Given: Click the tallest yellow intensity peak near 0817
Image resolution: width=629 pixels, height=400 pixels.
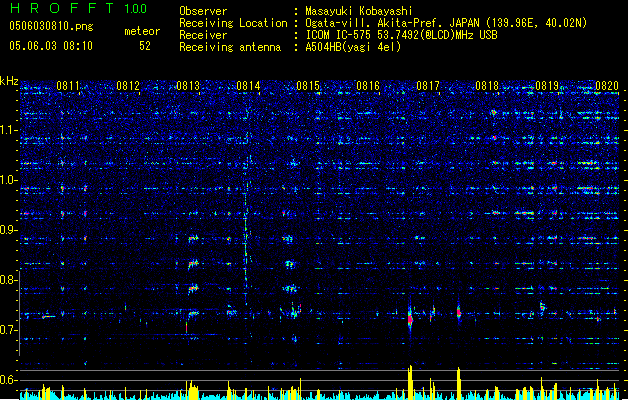Looking at the screenshot, I should 410,382.
